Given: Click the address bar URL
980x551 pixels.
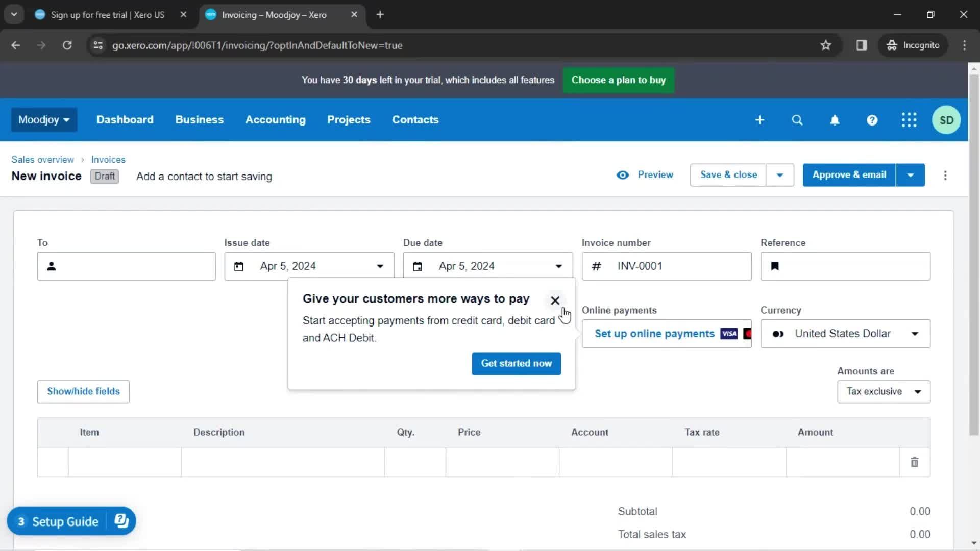Looking at the screenshot, I should (257, 45).
